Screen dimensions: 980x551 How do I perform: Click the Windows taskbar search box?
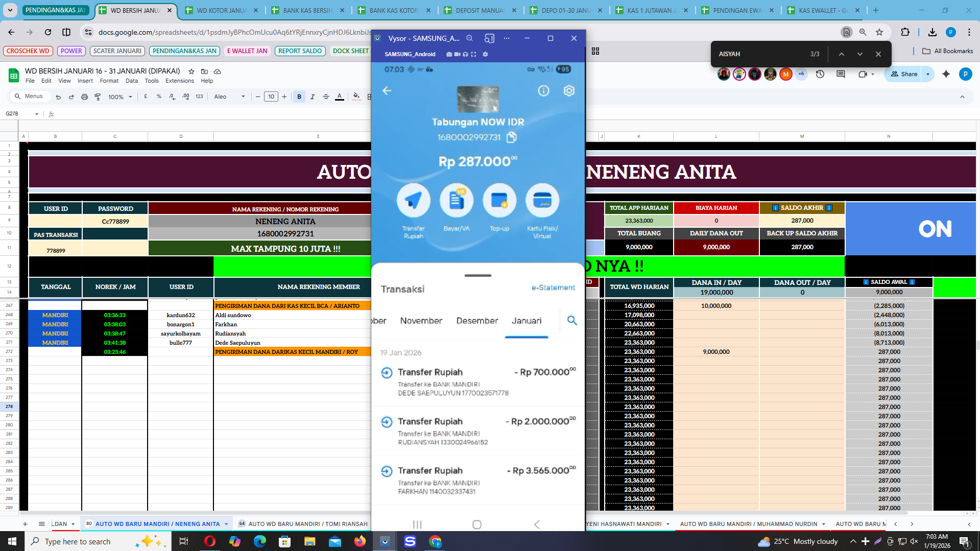pos(97,541)
